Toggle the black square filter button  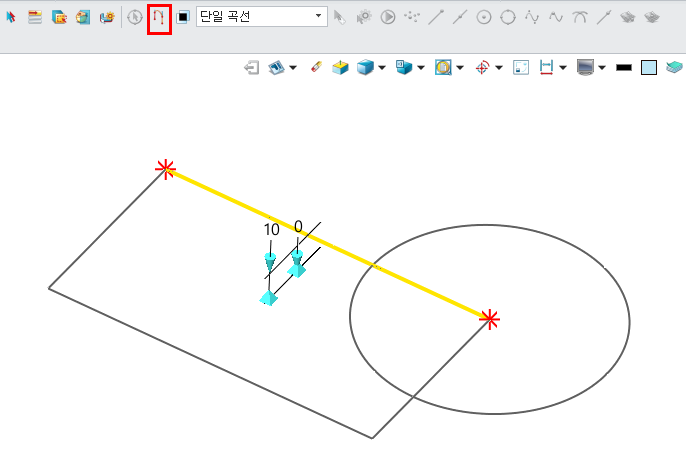(183, 17)
